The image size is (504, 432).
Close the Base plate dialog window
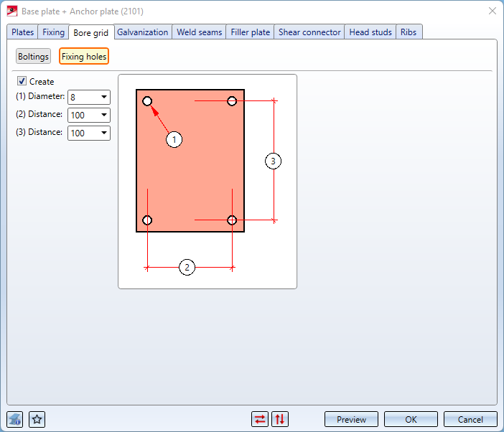pyautogui.click(x=492, y=11)
